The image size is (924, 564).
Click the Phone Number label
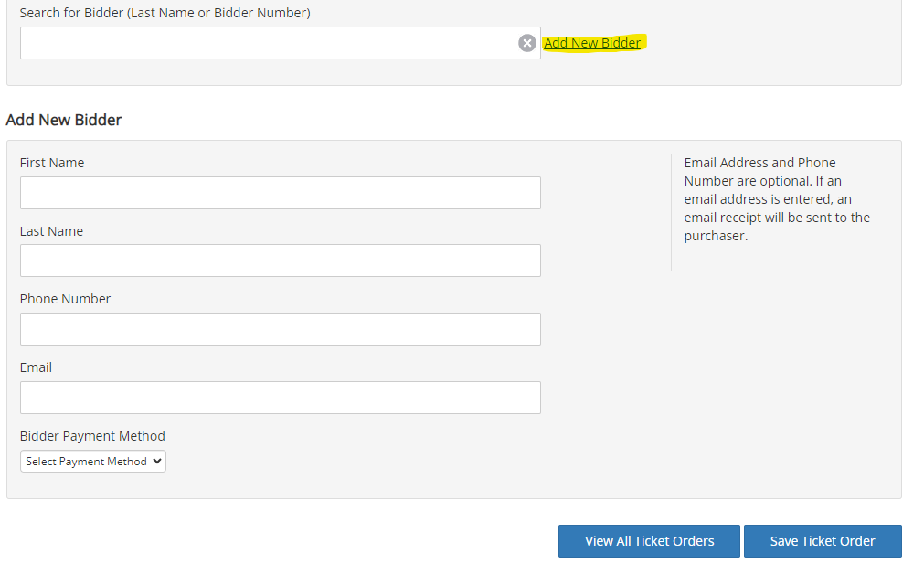[65, 298]
